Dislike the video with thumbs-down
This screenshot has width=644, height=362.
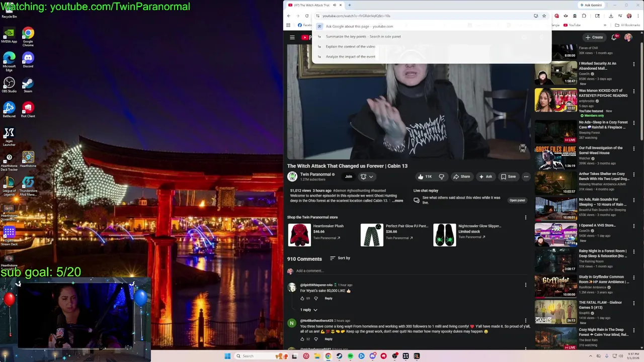coord(441,176)
